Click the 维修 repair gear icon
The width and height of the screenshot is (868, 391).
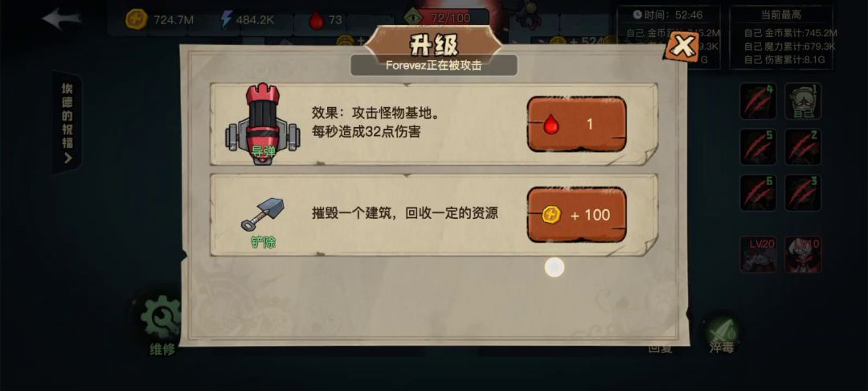(x=161, y=318)
